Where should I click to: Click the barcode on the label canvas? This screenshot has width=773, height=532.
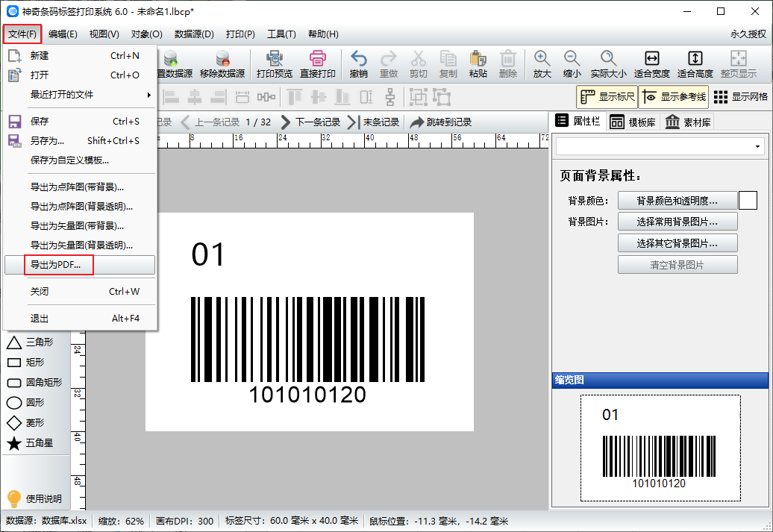(x=307, y=339)
